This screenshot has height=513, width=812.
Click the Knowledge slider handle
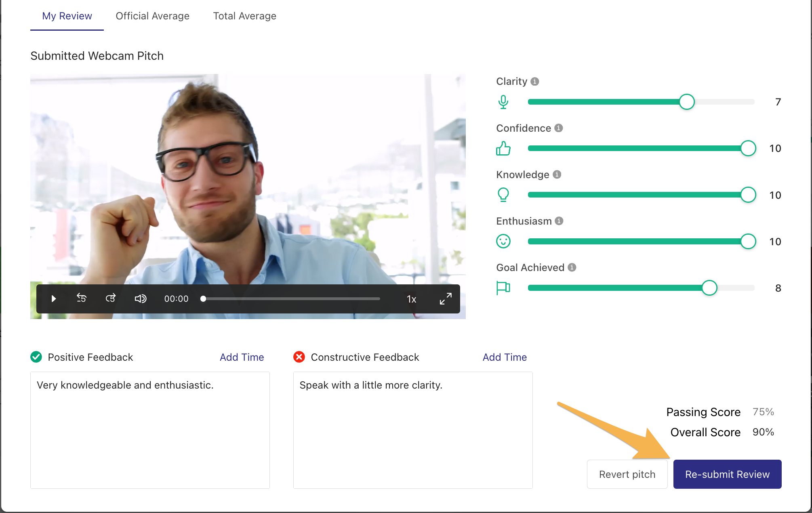pyautogui.click(x=748, y=195)
